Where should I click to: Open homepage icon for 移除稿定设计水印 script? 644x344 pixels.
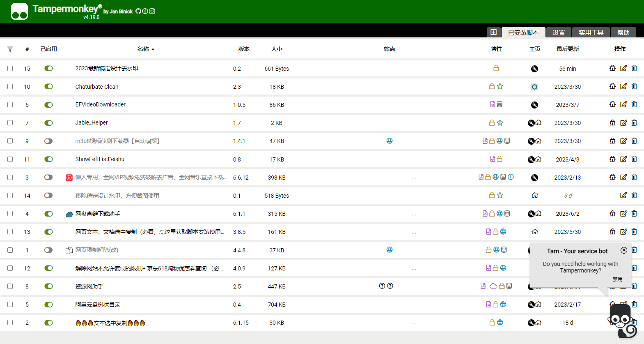(534, 195)
